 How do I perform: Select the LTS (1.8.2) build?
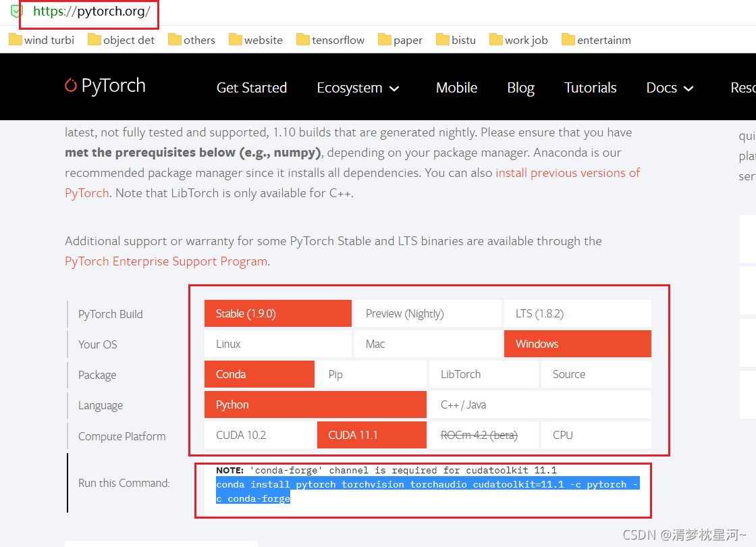578,313
